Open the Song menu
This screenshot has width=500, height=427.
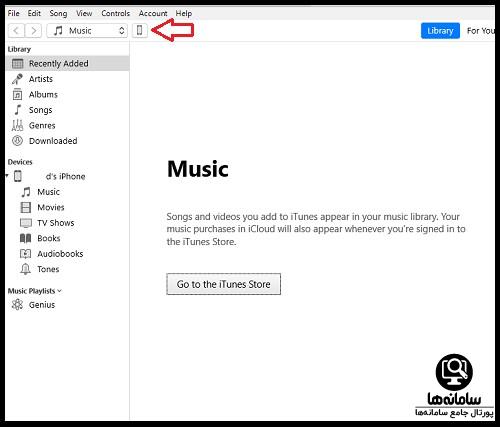coord(58,13)
